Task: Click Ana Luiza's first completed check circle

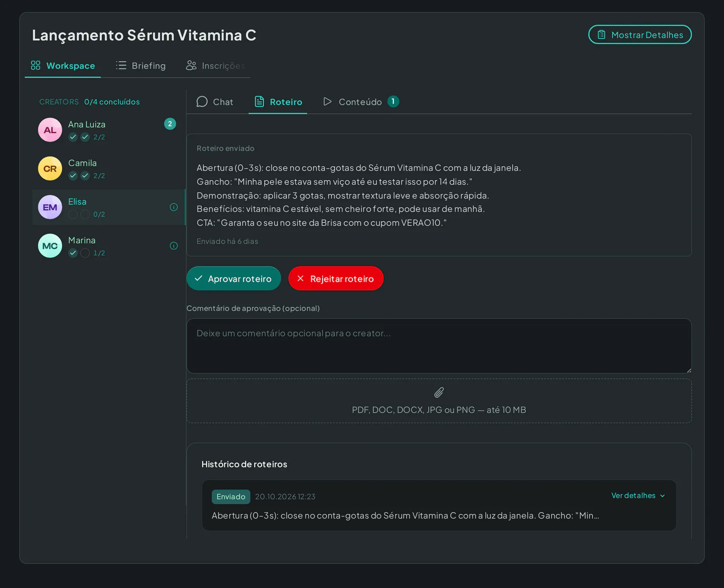Action: coord(73,137)
